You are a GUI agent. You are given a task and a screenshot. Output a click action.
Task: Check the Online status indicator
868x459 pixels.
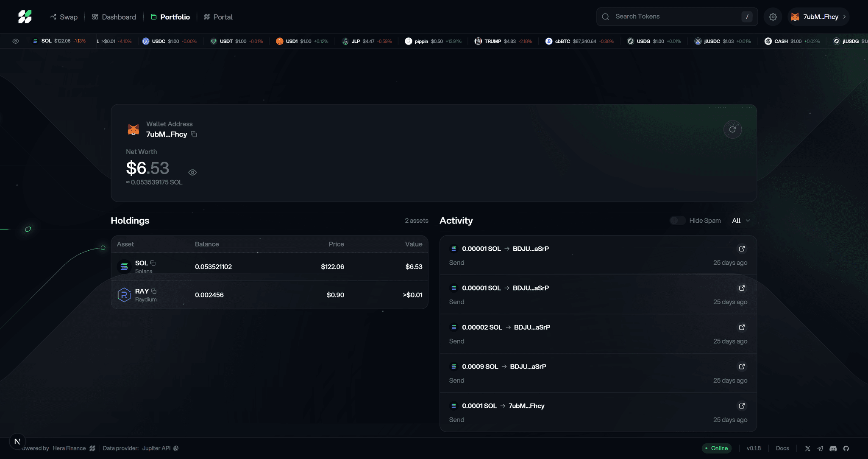[717, 448]
